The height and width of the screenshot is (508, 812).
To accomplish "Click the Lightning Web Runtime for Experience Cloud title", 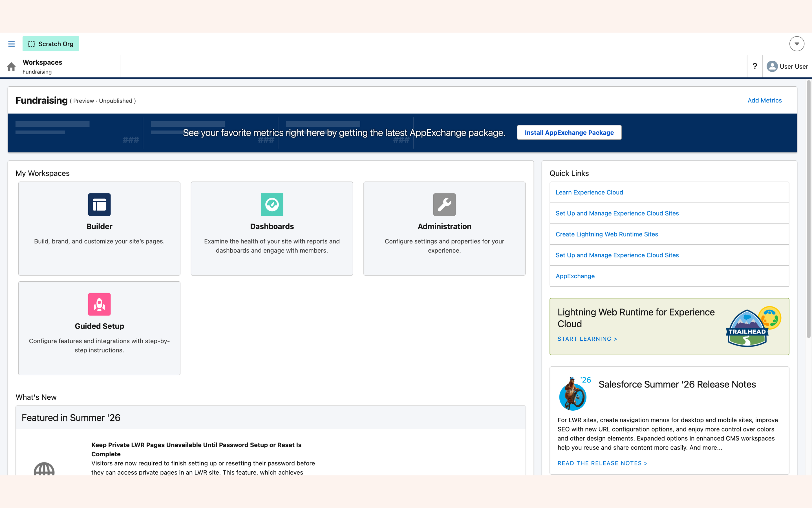I will (636, 318).
